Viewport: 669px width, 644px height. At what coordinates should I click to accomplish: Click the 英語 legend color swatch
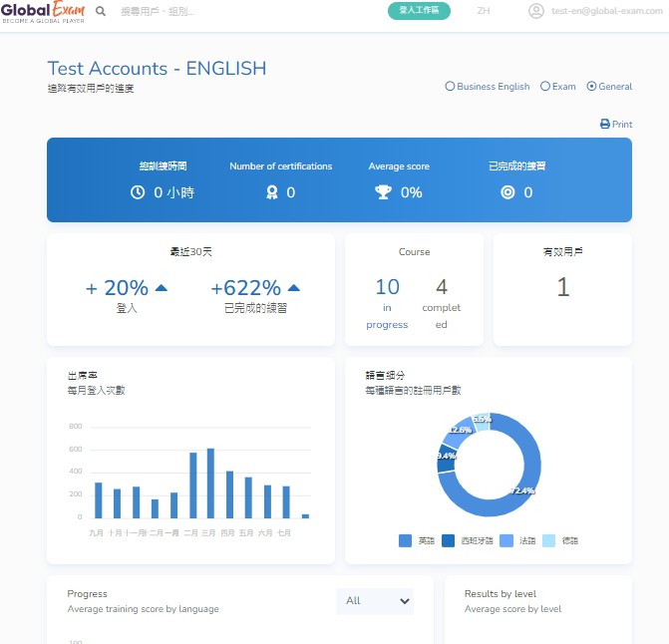pyautogui.click(x=405, y=540)
